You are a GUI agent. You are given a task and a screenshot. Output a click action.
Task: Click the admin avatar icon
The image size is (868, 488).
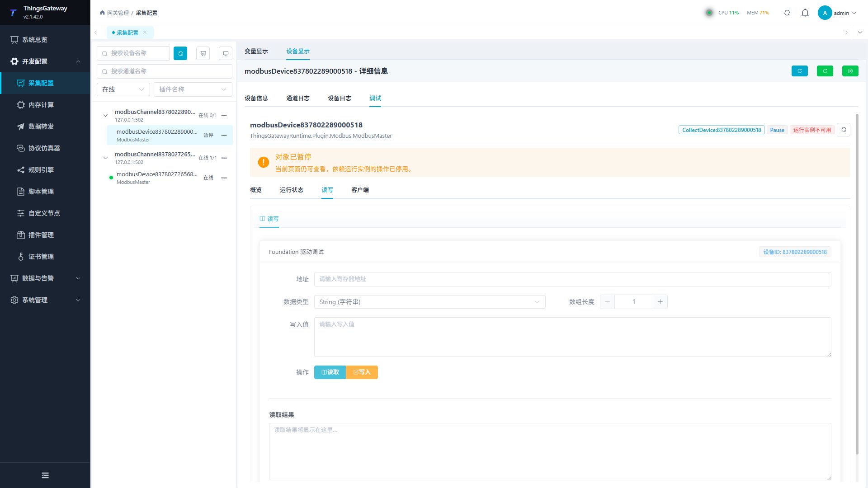coord(825,13)
